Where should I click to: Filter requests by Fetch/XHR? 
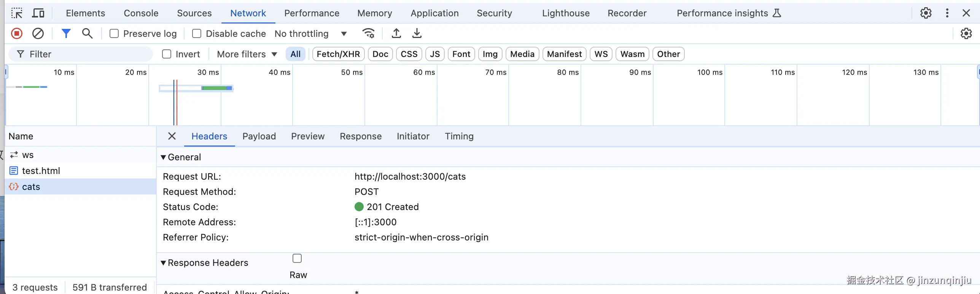point(338,54)
